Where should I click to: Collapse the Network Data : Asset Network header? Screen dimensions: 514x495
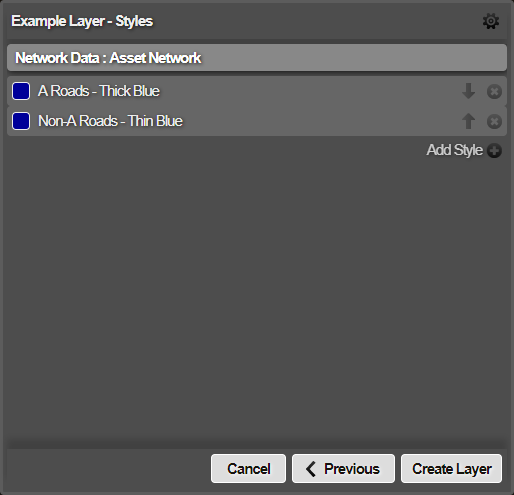(257, 58)
